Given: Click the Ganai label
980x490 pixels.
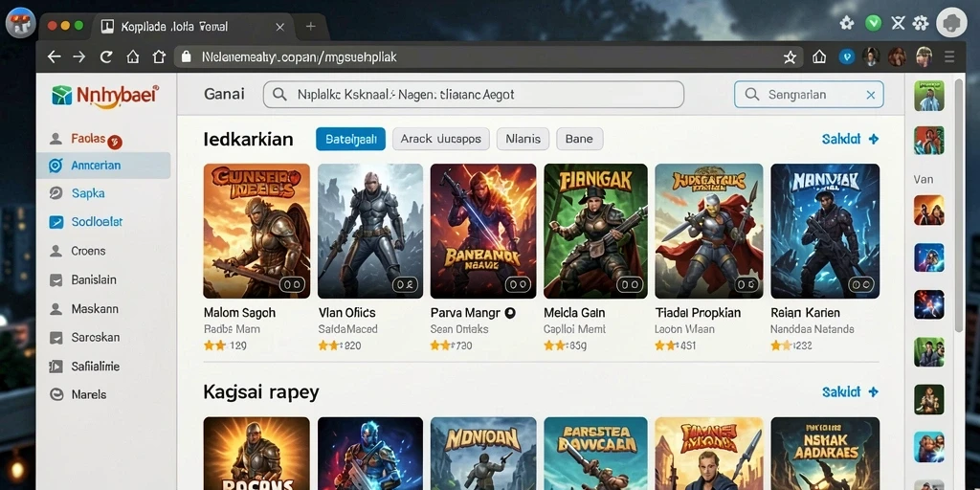Looking at the screenshot, I should tap(224, 95).
